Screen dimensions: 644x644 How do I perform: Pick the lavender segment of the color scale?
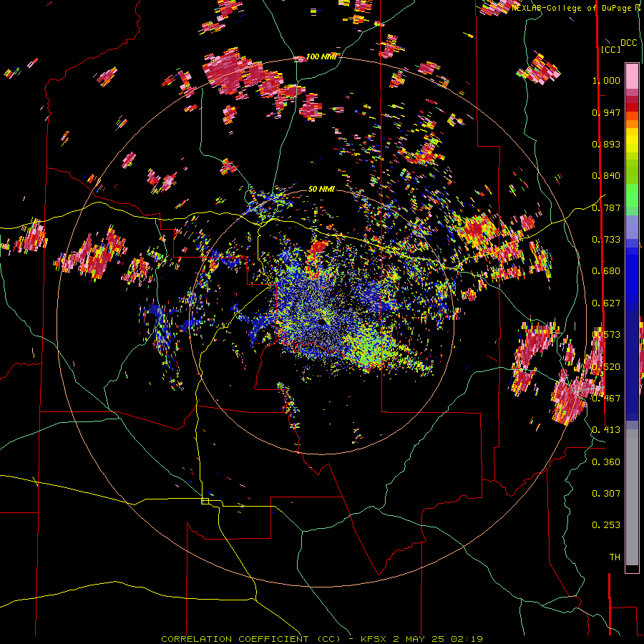[632, 227]
